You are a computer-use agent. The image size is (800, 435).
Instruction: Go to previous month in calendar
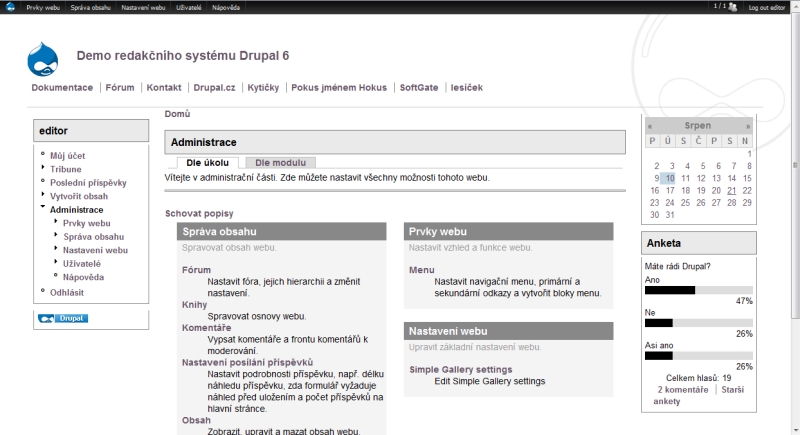tap(650, 126)
